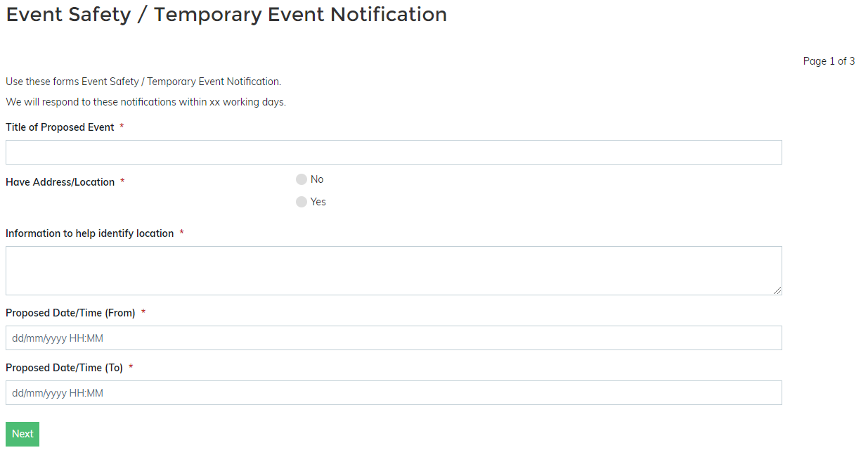This screenshot has height=462, width=868.
Task: Click the 'We will respond' notice text
Action: (145, 102)
